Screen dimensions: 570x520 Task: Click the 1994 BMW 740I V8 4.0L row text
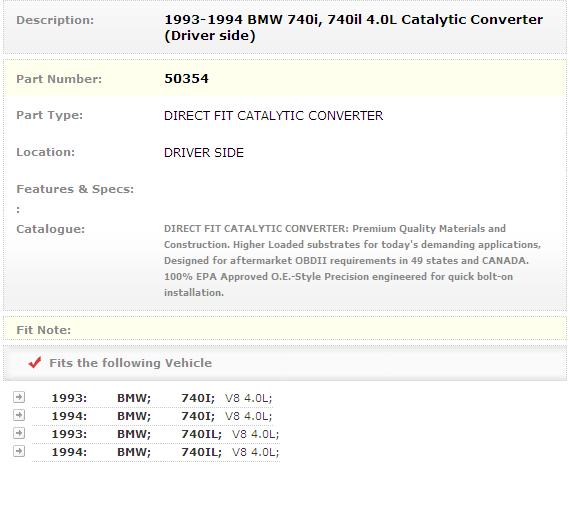click(162, 416)
